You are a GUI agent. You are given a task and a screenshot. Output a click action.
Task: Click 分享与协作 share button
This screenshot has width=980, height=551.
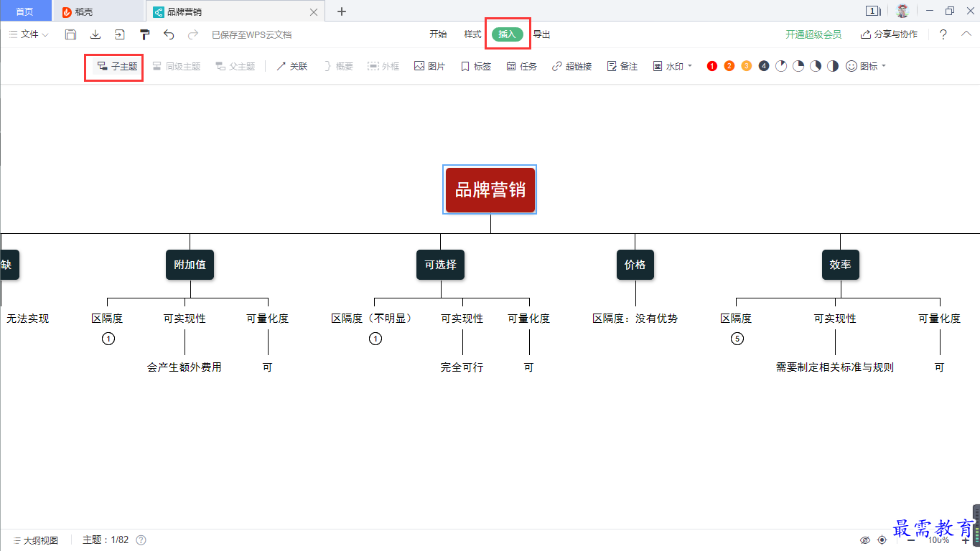tap(889, 34)
